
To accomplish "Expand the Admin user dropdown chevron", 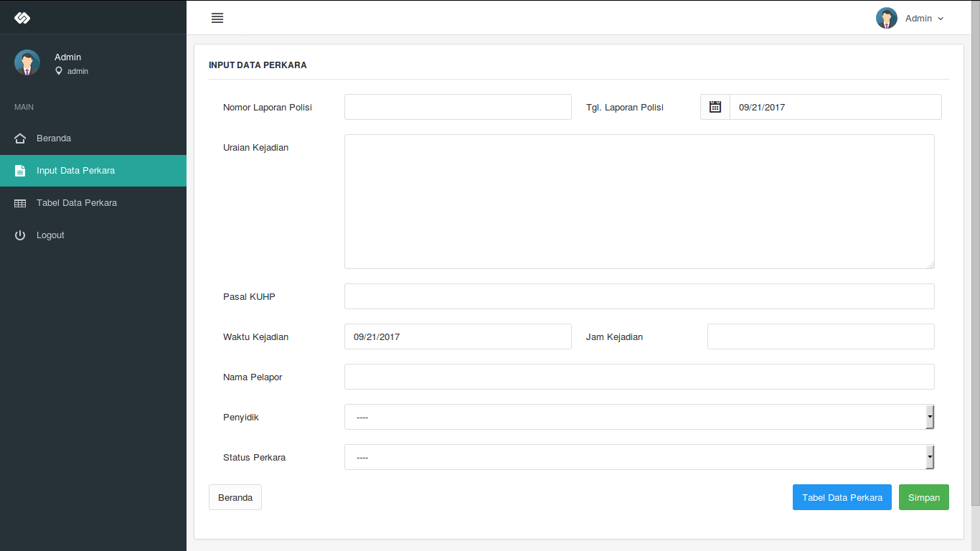I will tap(941, 19).
